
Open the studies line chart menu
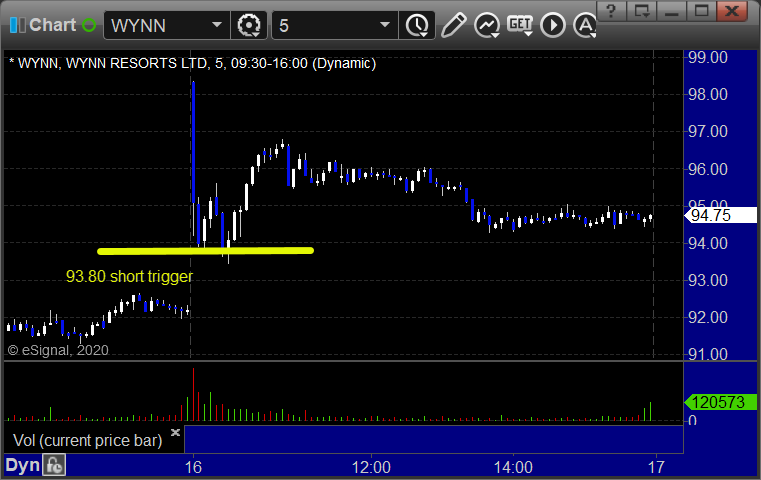pos(487,25)
